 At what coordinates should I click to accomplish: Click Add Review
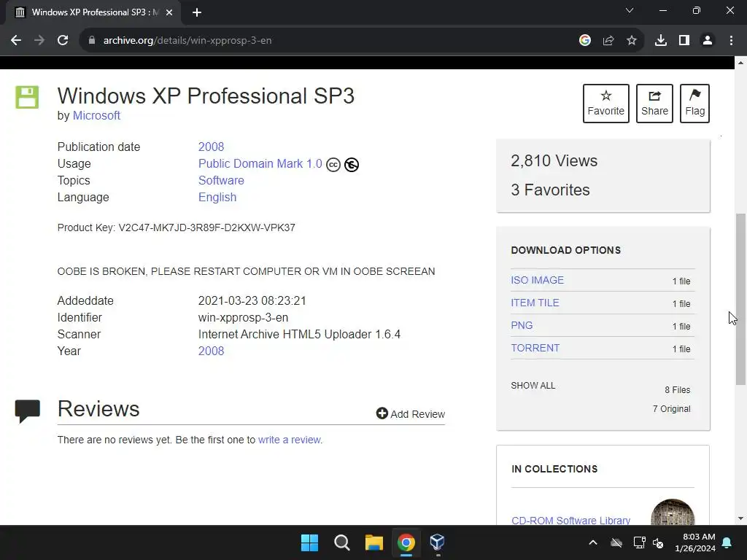pos(411,414)
